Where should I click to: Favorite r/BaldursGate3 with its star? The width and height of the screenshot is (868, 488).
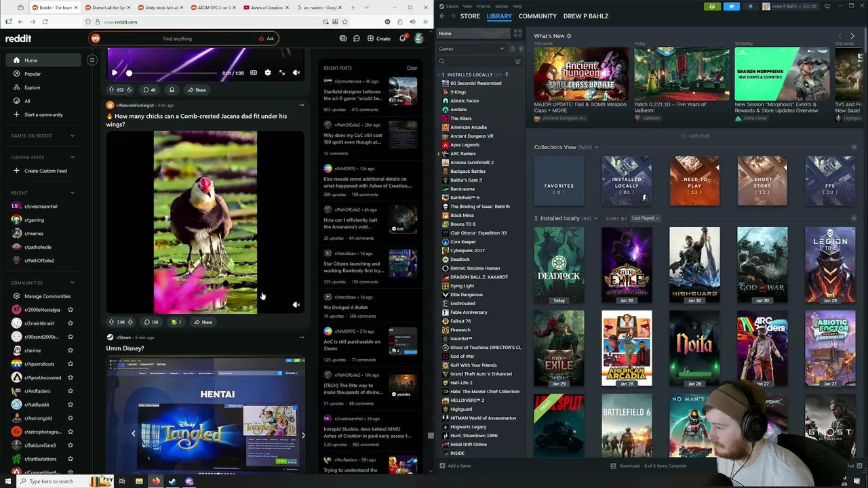point(70,445)
